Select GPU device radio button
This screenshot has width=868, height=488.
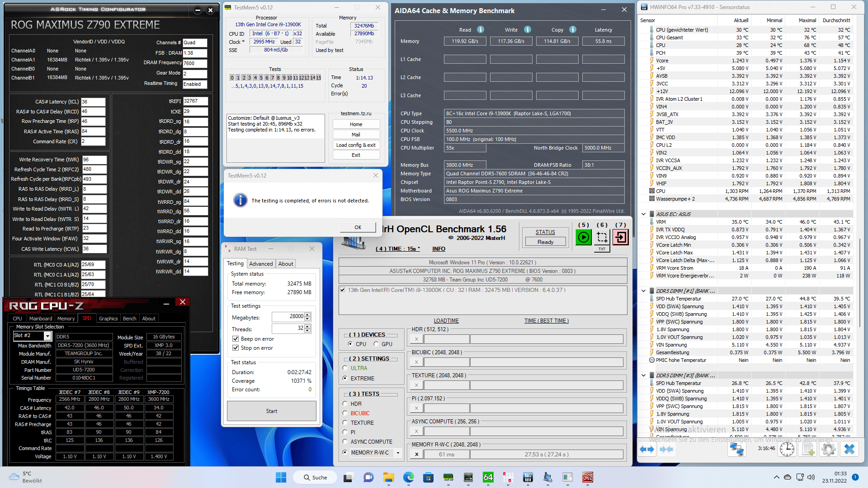coord(376,344)
